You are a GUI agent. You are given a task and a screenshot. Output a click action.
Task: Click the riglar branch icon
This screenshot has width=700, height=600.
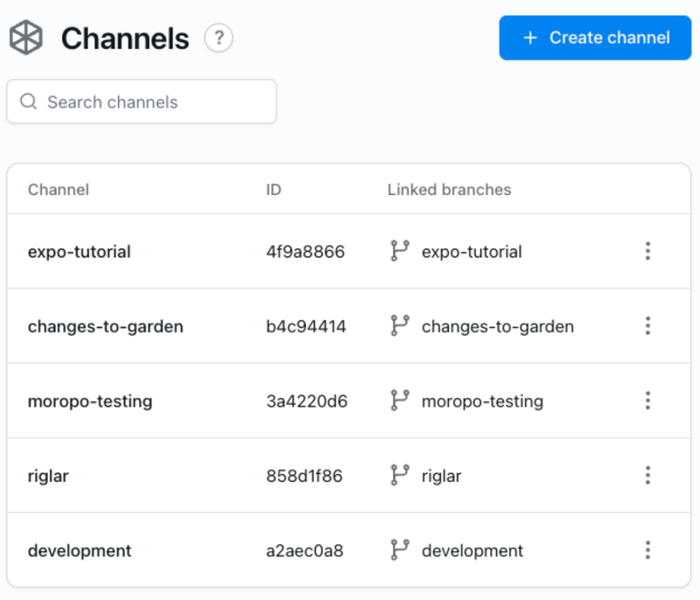[x=400, y=476]
